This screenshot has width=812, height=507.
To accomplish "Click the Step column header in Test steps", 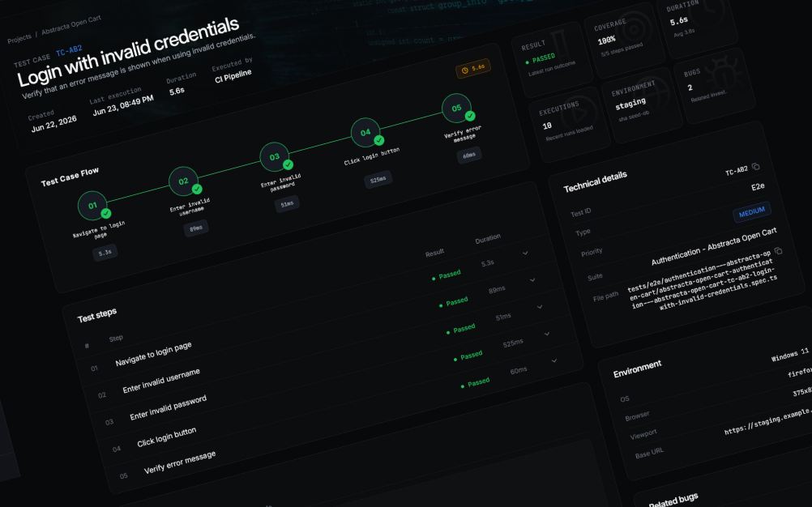I will click(x=116, y=339).
